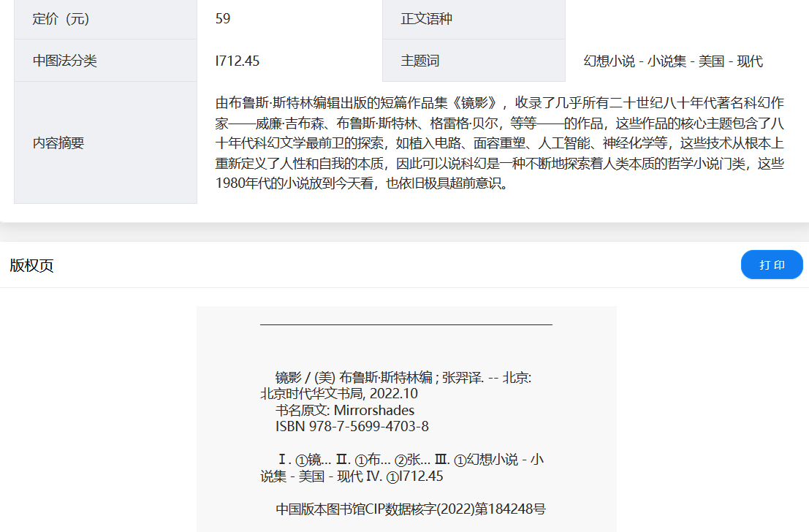
Task: Click the price value 59
Action: (x=223, y=19)
